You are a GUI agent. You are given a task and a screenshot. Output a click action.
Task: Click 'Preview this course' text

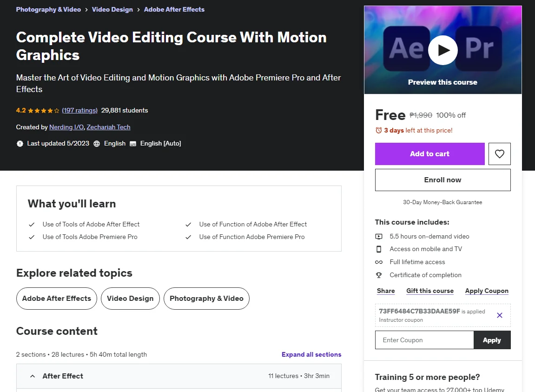(x=443, y=82)
